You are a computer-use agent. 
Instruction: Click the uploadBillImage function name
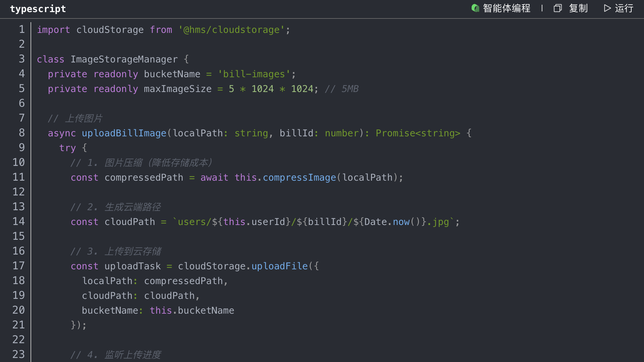point(124,133)
